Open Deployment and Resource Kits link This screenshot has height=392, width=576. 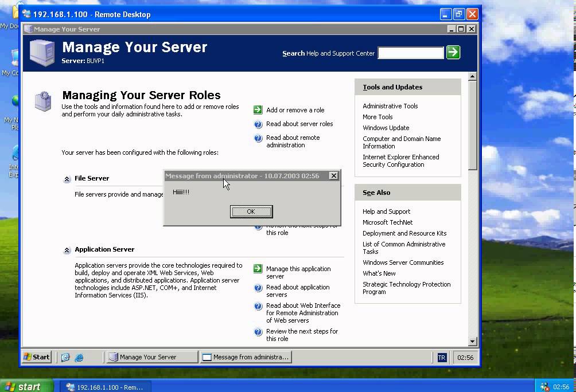coord(404,233)
